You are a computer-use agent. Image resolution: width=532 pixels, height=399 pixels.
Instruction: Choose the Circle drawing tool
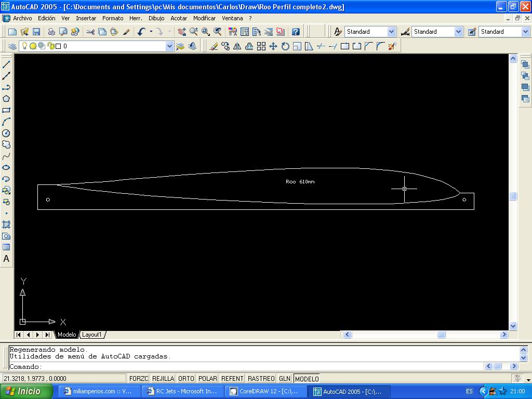coord(6,133)
